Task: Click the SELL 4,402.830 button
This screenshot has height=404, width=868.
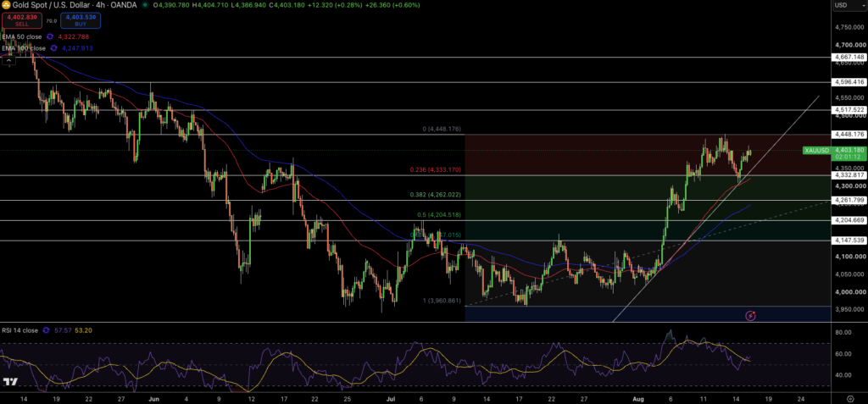Action: [x=22, y=20]
